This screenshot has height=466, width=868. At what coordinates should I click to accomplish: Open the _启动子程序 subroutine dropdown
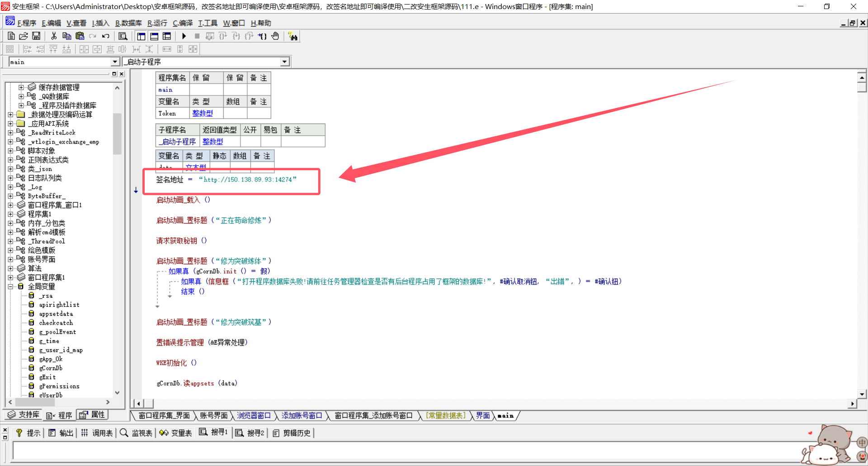coord(284,62)
